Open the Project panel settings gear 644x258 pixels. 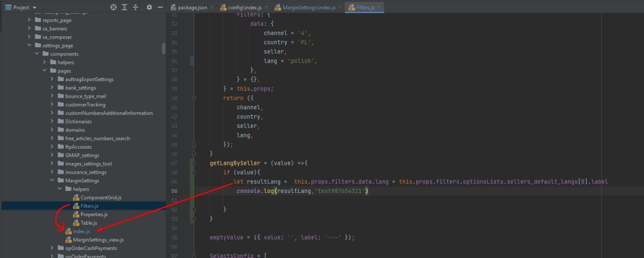click(x=149, y=8)
